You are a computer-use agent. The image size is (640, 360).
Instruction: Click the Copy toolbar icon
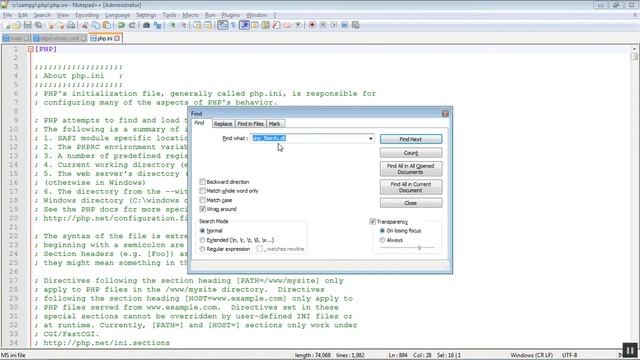coord(96,25)
